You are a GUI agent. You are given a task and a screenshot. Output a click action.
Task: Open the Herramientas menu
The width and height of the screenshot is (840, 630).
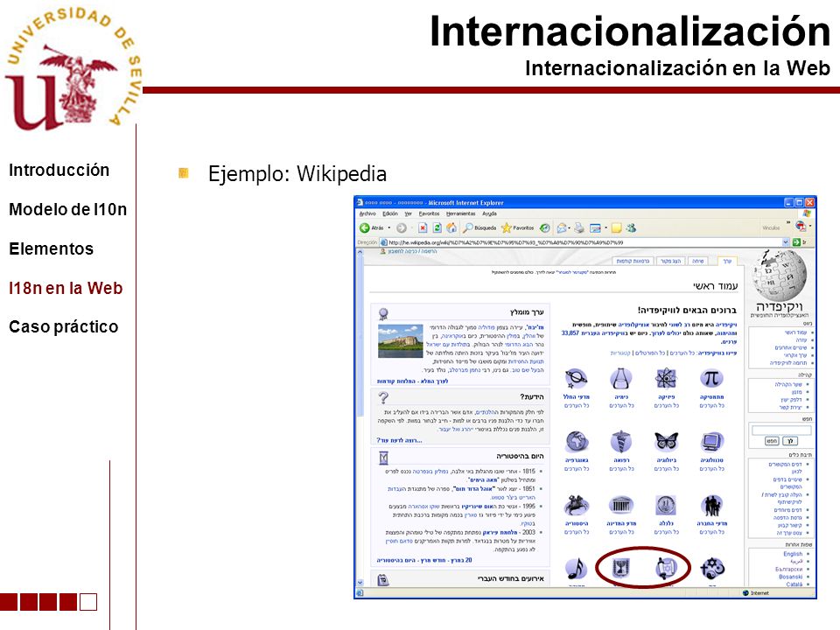pyautogui.click(x=461, y=213)
